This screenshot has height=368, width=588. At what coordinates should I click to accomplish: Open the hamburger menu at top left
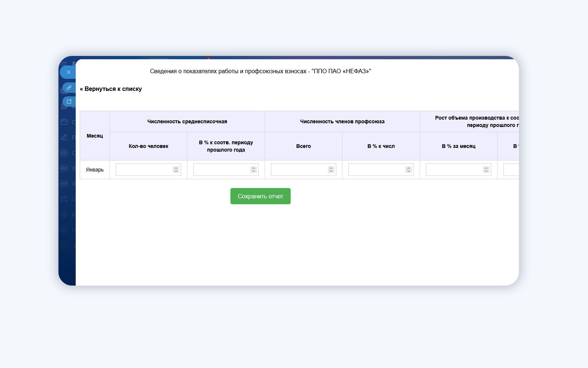64,63
